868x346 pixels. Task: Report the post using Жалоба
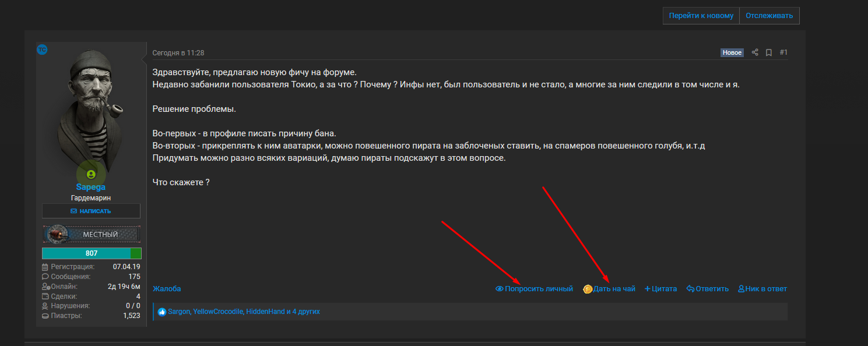[x=167, y=289]
